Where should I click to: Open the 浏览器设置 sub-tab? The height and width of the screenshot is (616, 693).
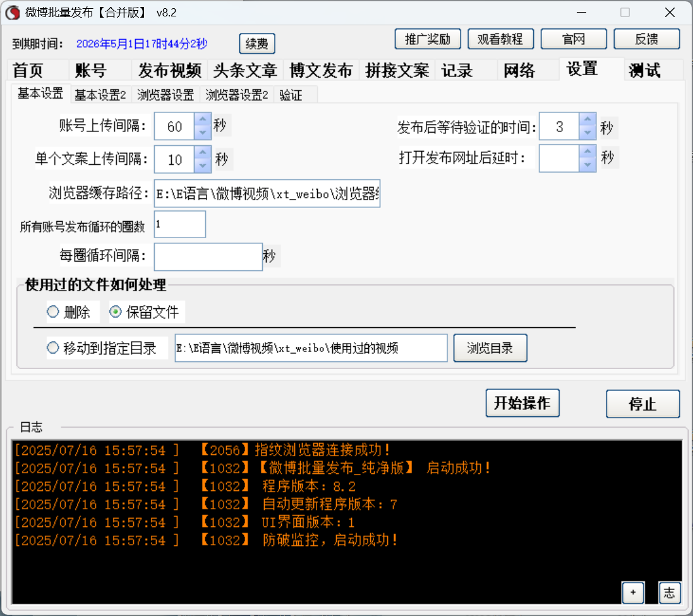[x=166, y=95]
